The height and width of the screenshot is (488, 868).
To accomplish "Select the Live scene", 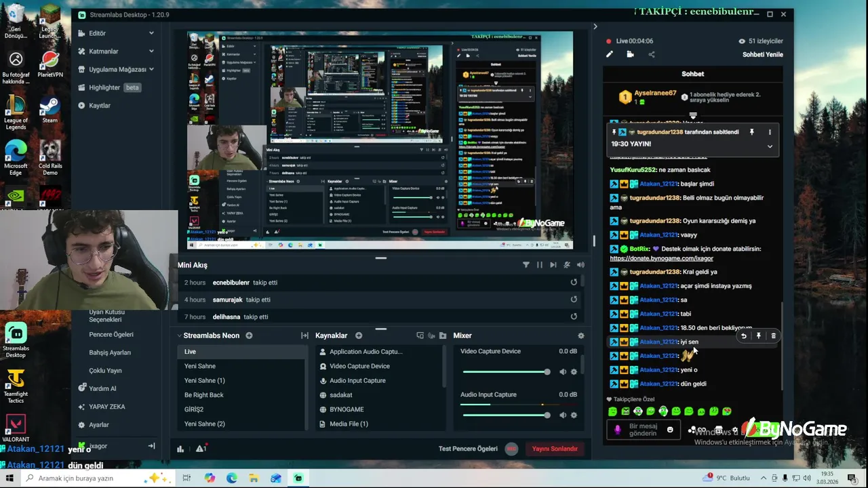I will pos(241,352).
